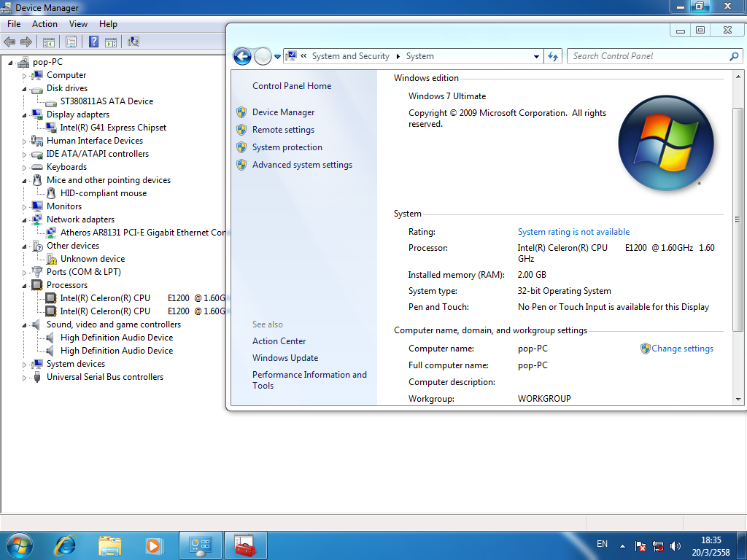Open the File menu in Device Manager
Screen dimensions: 747x560
pos(14,24)
